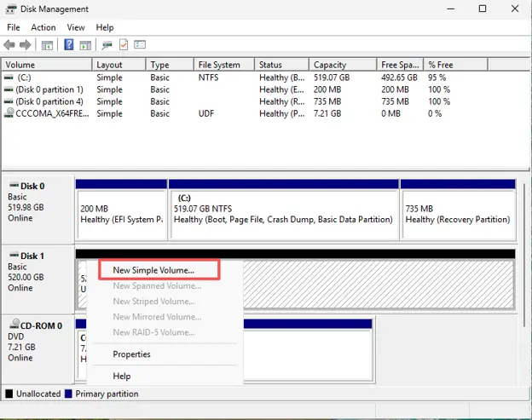Select the drive icon for Disk 0 partition 4
The width and height of the screenshot is (532, 420).
click(x=9, y=101)
